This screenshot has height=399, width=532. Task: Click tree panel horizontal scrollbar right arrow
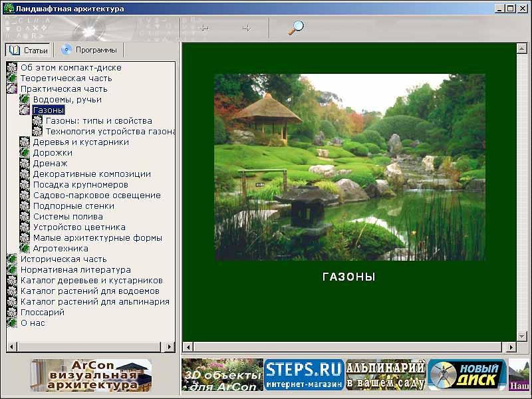click(x=170, y=347)
